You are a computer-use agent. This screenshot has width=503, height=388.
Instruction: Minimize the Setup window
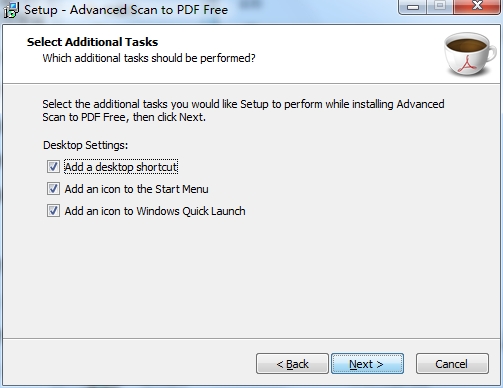coord(413,7)
